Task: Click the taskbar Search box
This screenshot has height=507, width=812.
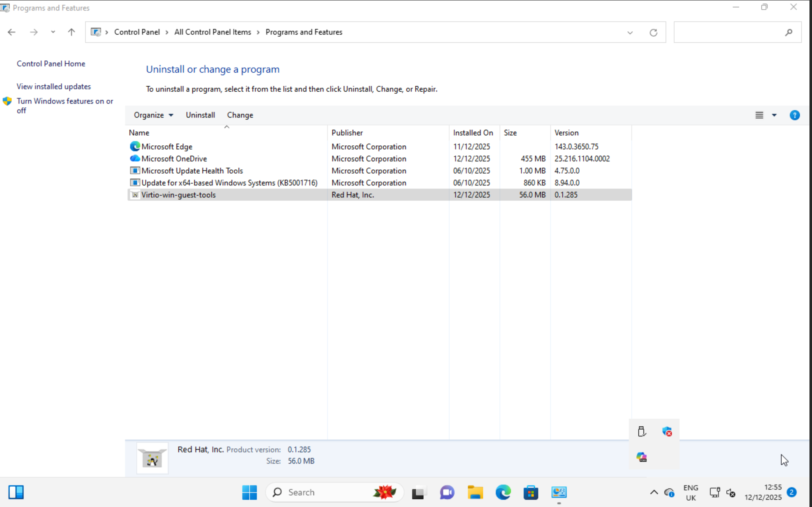Action: click(335, 492)
